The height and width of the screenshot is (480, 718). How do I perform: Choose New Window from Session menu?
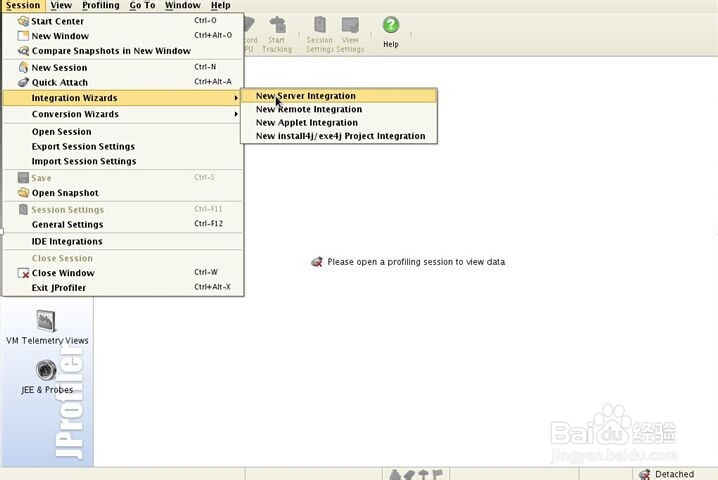124,36
